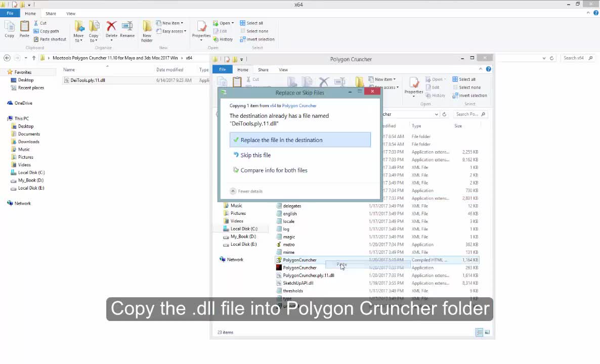Click x64 link in copy dialog
This screenshot has height=364, width=600.
pos(273,106)
